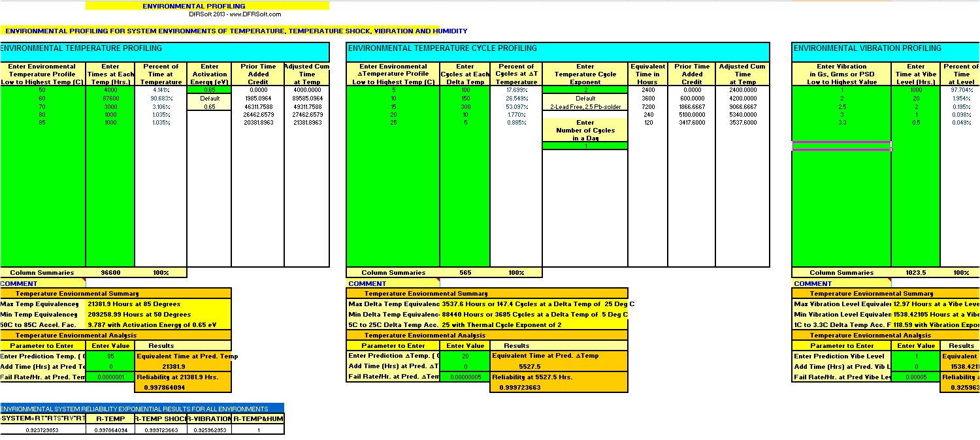The width and height of the screenshot is (980, 440).
Task: Select the green prediction delta temp cell with 20
Action: [465, 356]
